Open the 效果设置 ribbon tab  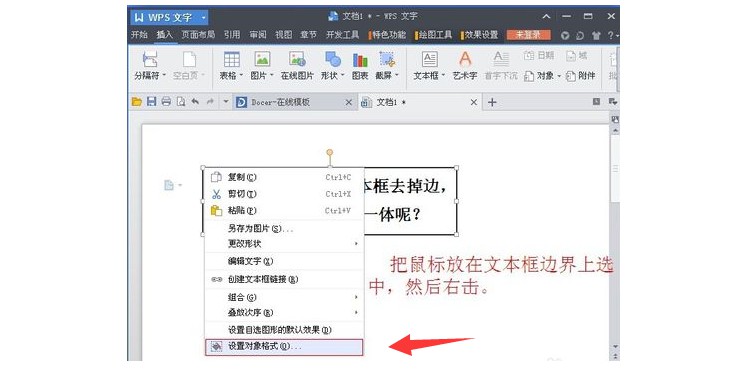coord(480,35)
